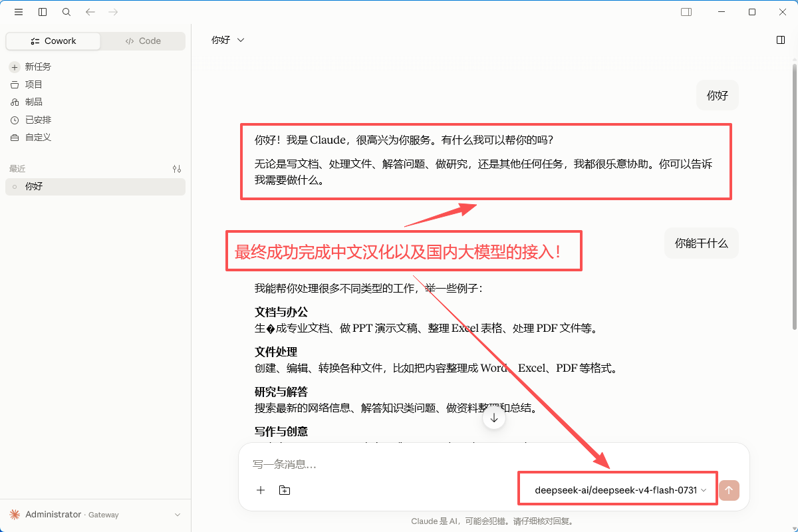This screenshot has height=532, width=798.
Task: Open the deepseek-v4-flash model selector
Action: tap(620, 490)
